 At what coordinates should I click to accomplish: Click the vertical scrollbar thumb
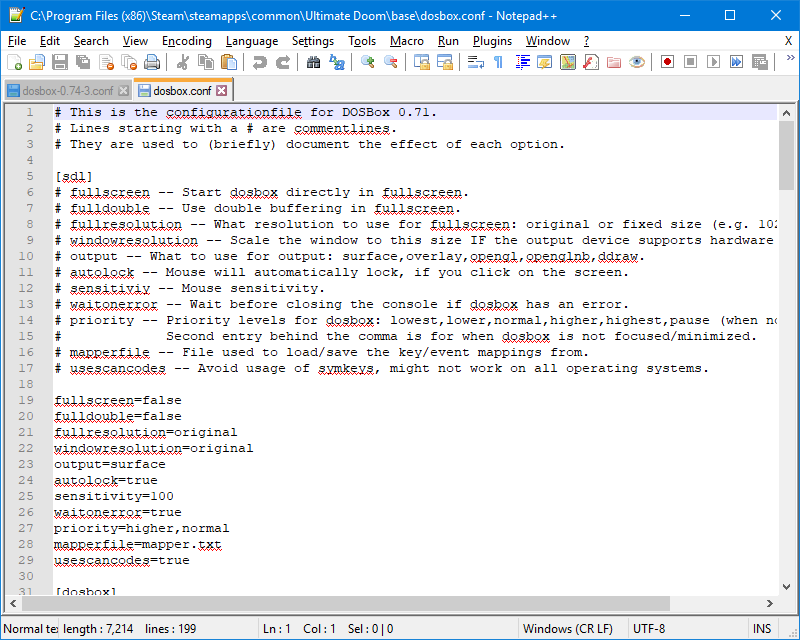pos(786,156)
